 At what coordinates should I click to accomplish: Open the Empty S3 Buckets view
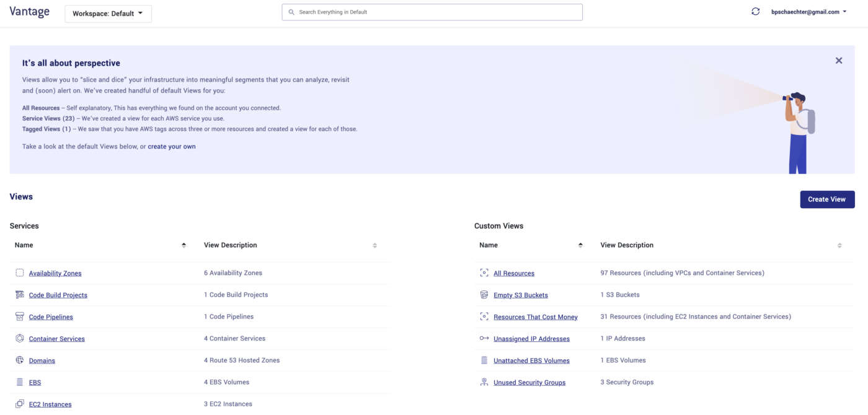[x=521, y=295]
